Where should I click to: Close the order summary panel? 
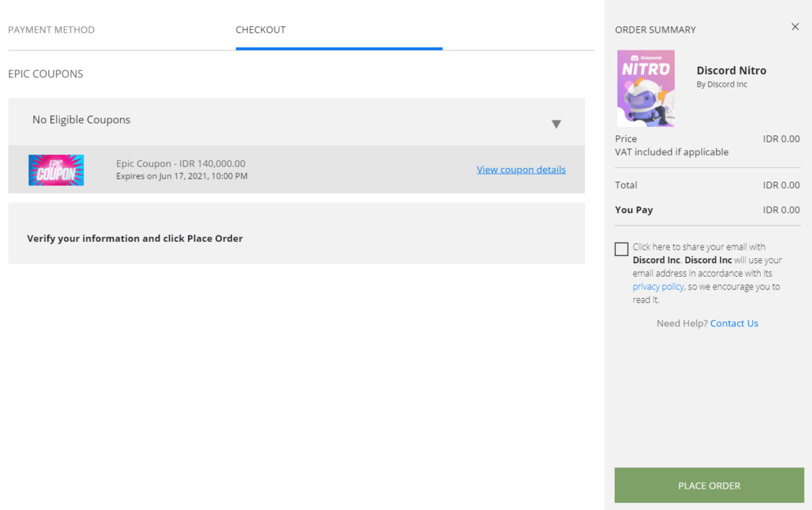pos(795,26)
